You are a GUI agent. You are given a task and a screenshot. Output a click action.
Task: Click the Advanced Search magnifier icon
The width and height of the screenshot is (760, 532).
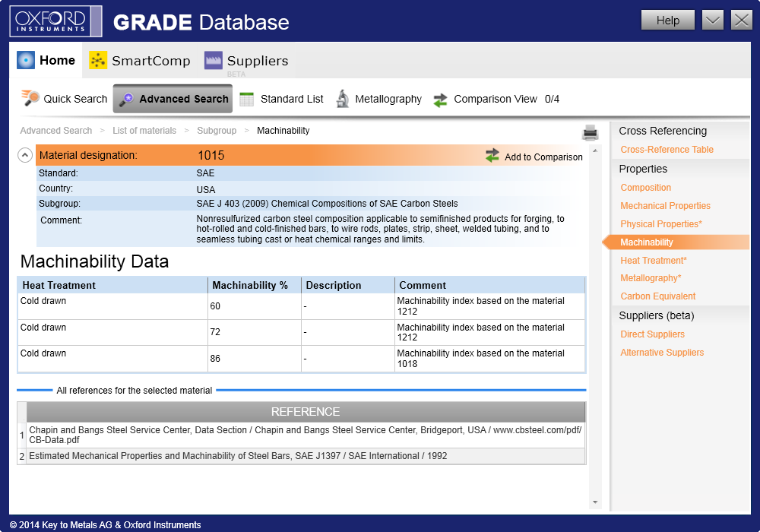(126, 99)
